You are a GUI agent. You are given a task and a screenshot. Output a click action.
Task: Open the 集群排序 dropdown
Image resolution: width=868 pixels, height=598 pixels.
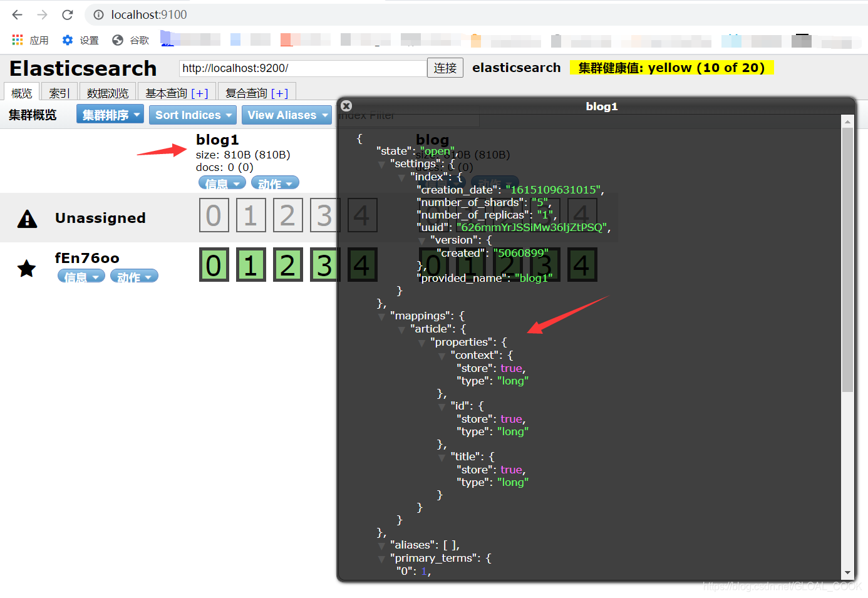tap(110, 115)
